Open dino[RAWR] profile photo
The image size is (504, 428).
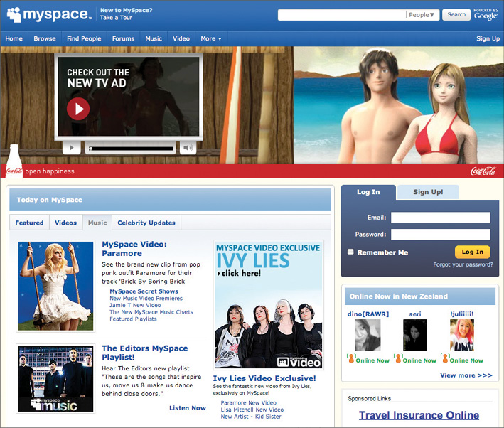[x=368, y=335]
